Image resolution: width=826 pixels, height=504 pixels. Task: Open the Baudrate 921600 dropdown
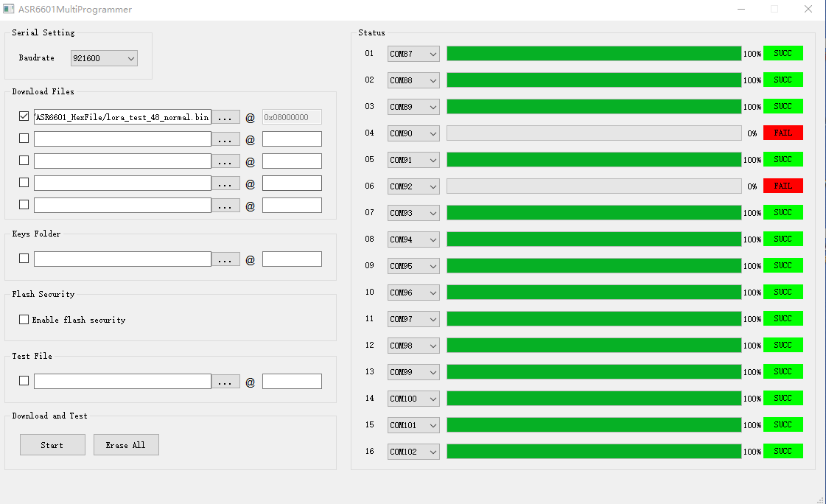click(x=104, y=58)
